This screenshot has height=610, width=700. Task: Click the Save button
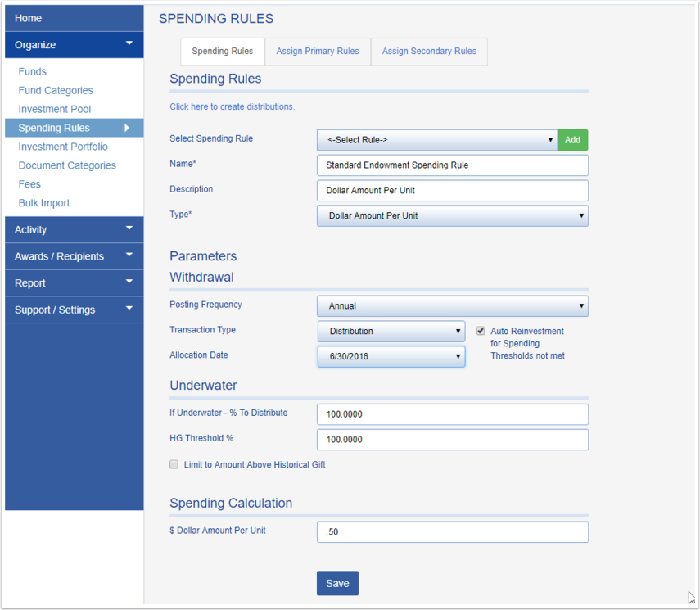[337, 583]
